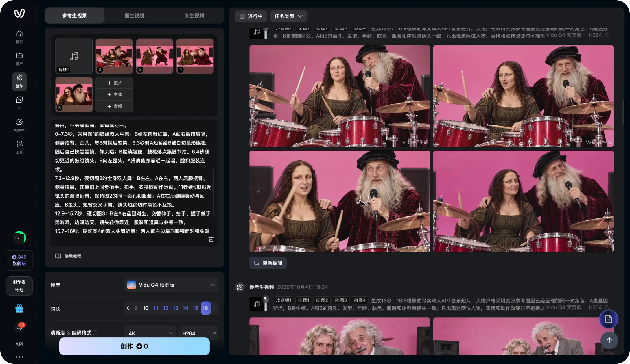Select the 创作 create icon in sidebar

pos(19,81)
